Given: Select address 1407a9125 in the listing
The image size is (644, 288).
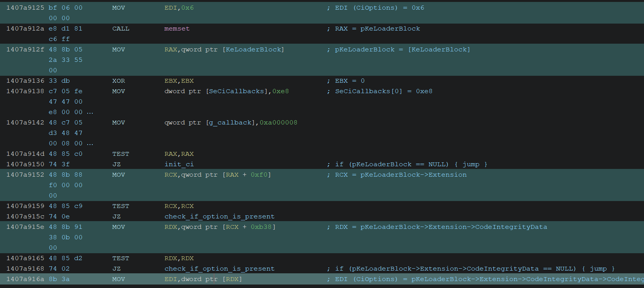Looking at the screenshot, I should click(25, 8).
